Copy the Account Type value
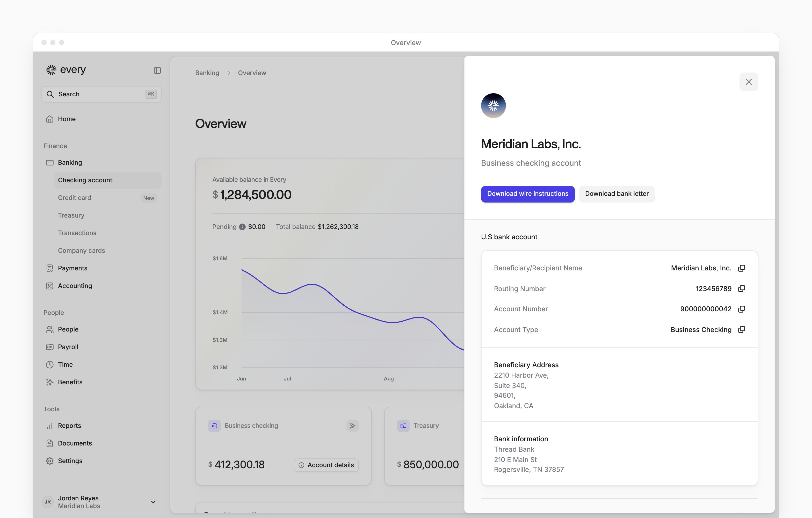812x518 pixels. pyautogui.click(x=742, y=329)
